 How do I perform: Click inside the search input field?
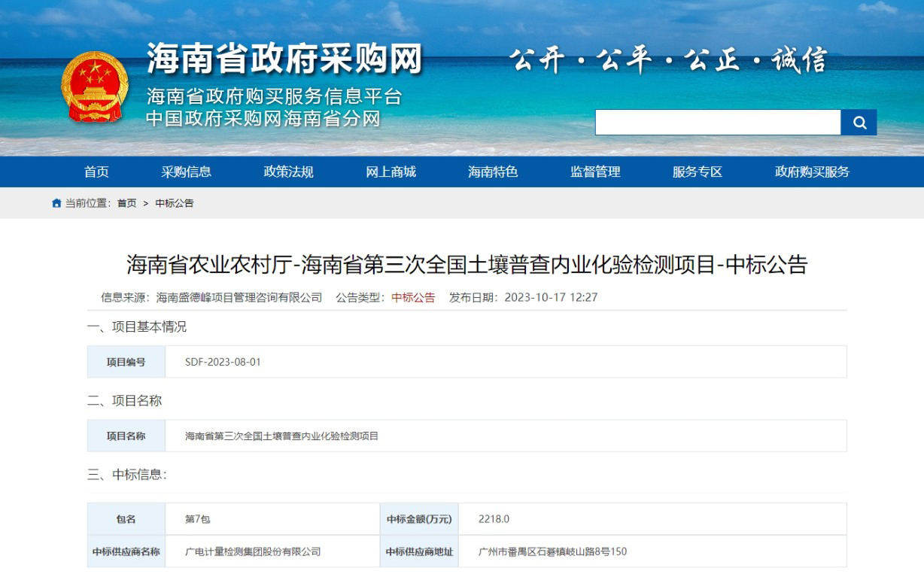(717, 123)
